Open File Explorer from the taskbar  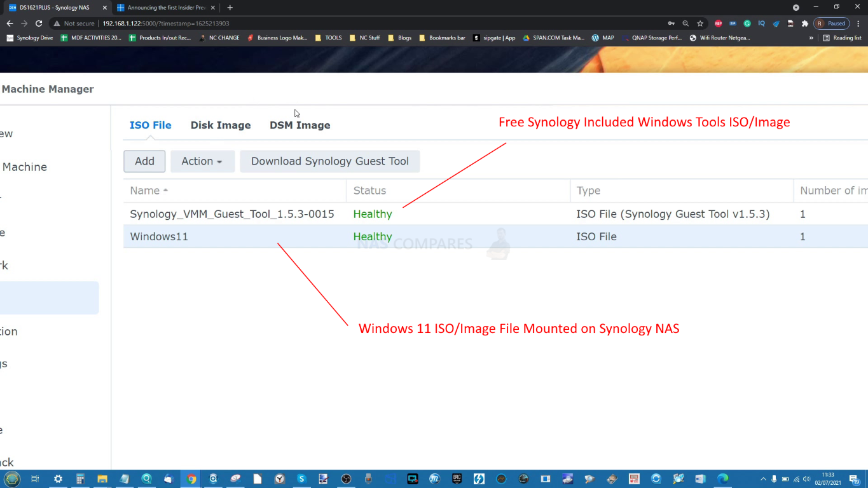102,479
